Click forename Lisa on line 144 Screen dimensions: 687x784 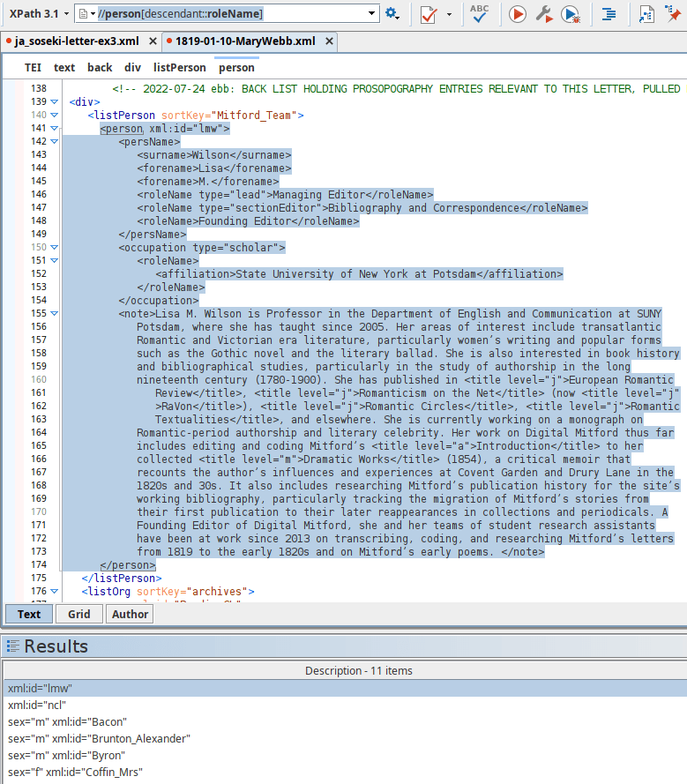pyautogui.click(x=211, y=168)
